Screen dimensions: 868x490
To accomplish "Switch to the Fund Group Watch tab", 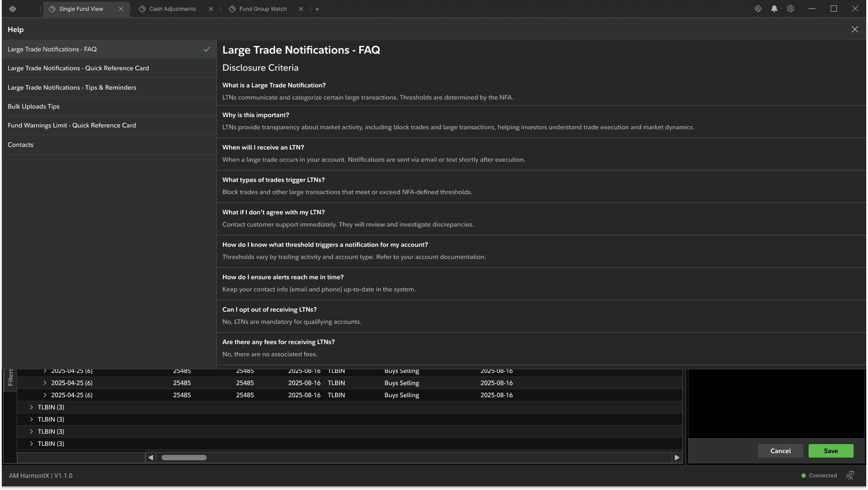I will point(262,9).
